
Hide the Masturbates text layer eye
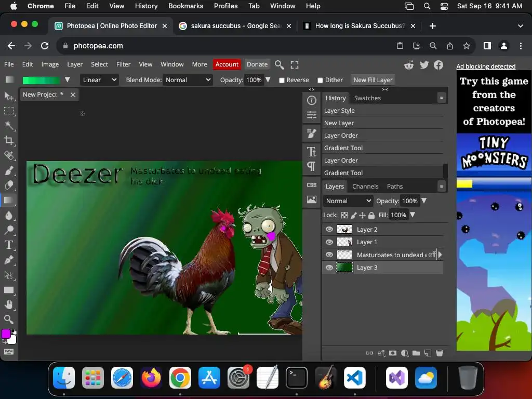point(329,255)
